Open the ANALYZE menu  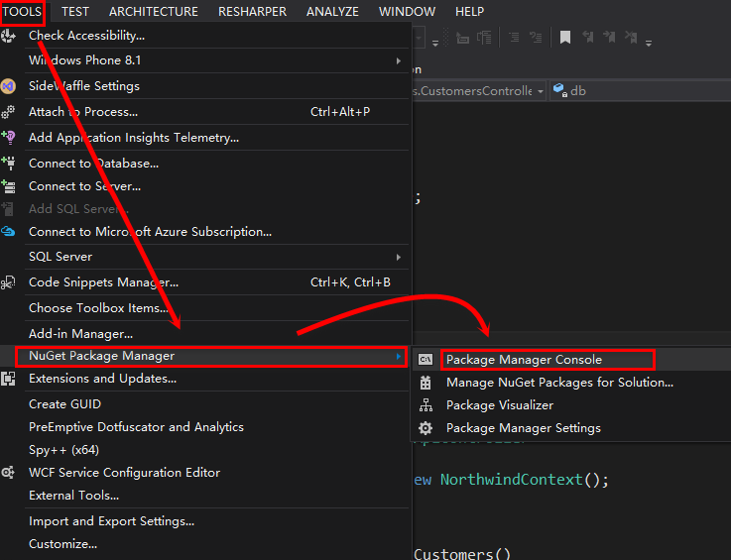pyautogui.click(x=332, y=12)
